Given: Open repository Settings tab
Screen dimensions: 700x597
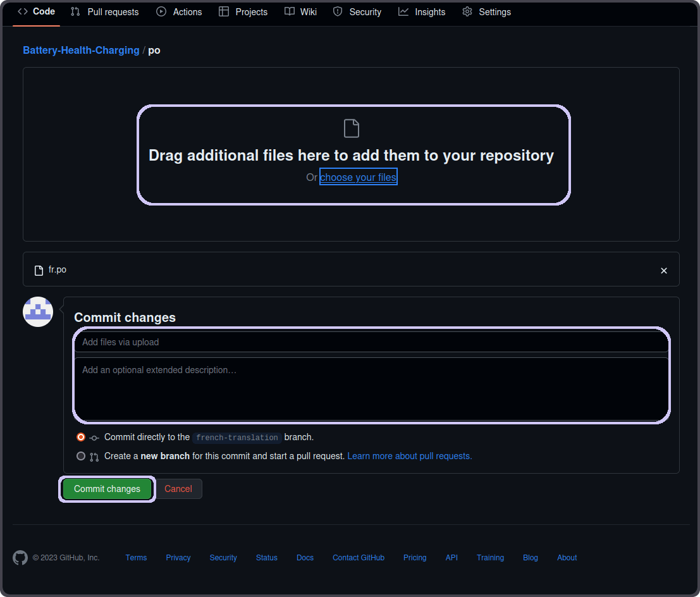Looking at the screenshot, I should (x=487, y=12).
